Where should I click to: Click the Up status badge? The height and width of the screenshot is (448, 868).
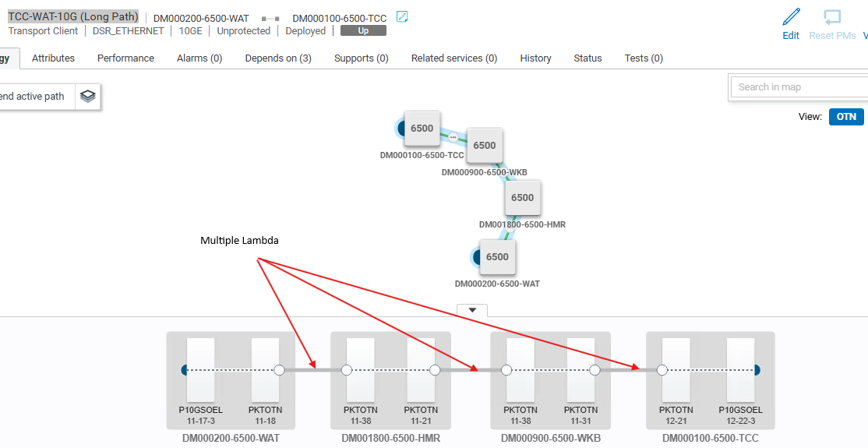363,31
